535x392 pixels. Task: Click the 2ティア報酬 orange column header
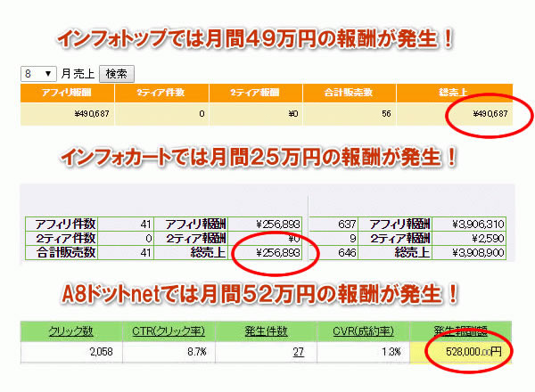click(x=255, y=93)
